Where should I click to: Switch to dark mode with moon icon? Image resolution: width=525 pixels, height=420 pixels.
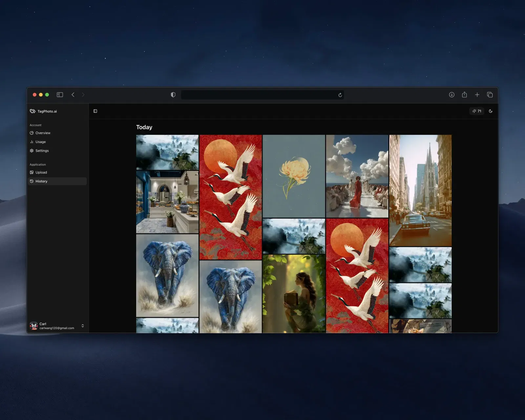pos(491,111)
